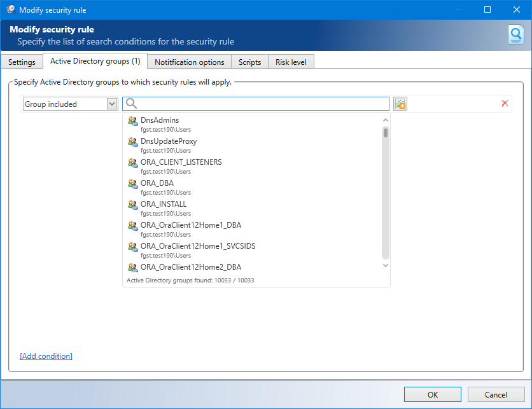532x409 pixels.
Task: Select the DnsUpdateProxy group
Action: pyautogui.click(x=253, y=146)
